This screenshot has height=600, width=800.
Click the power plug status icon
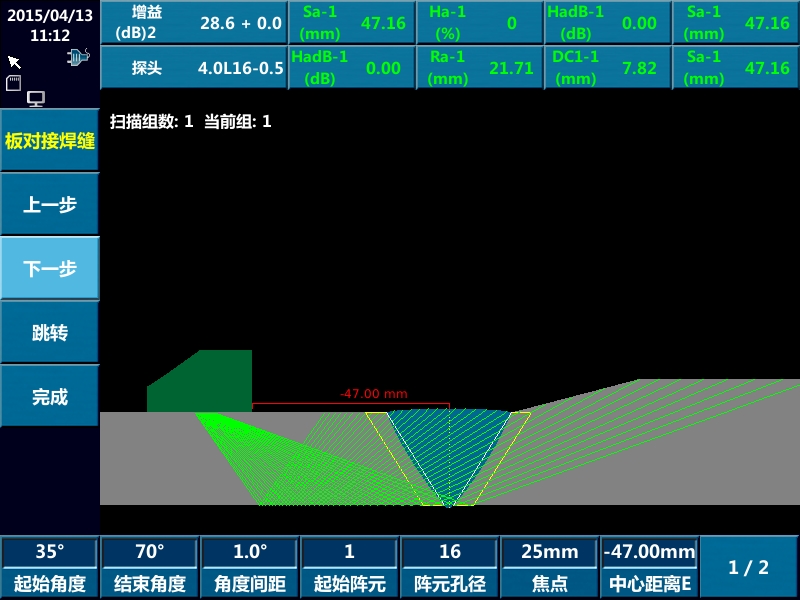(x=79, y=58)
